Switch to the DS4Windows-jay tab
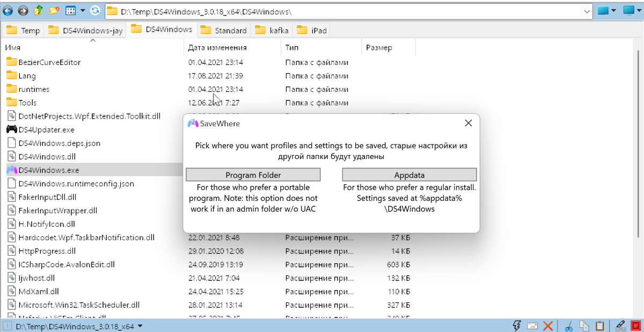 86,31
